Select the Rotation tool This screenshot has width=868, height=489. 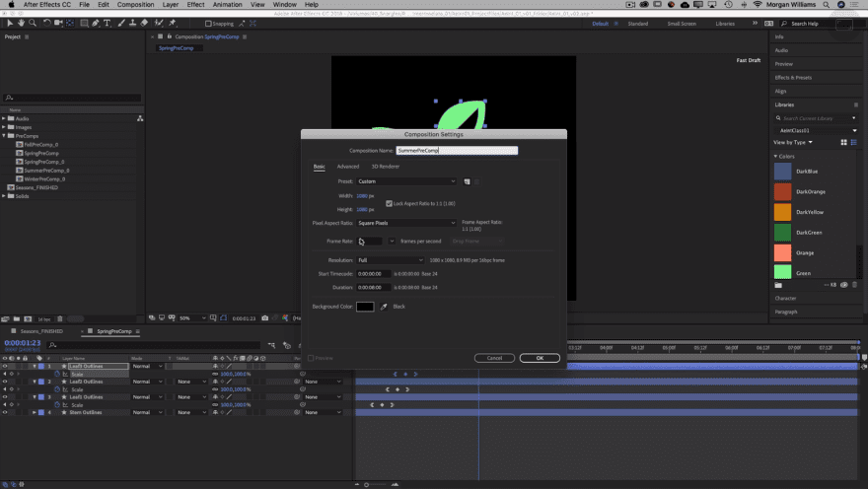46,23
